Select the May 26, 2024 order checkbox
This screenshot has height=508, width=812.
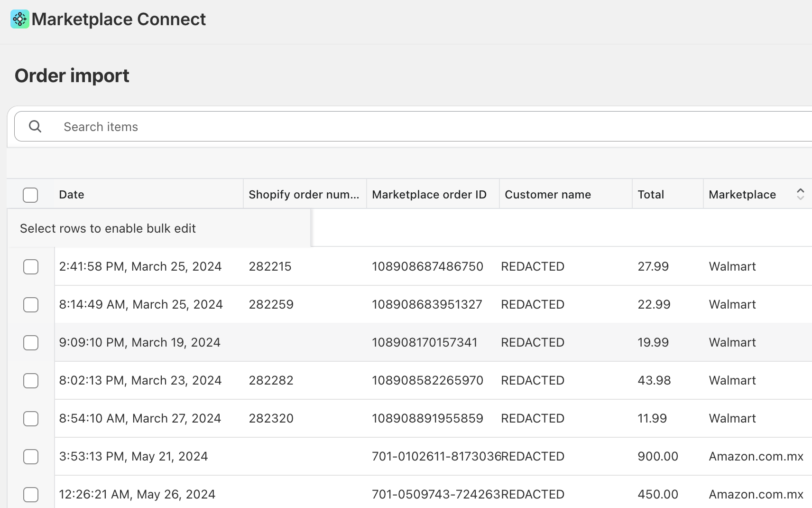31,495
